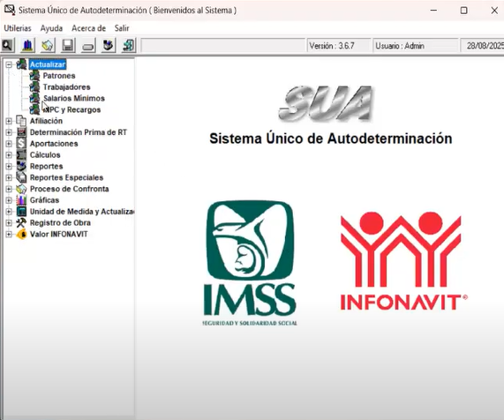Expand the Registro de Obra node

9,222
